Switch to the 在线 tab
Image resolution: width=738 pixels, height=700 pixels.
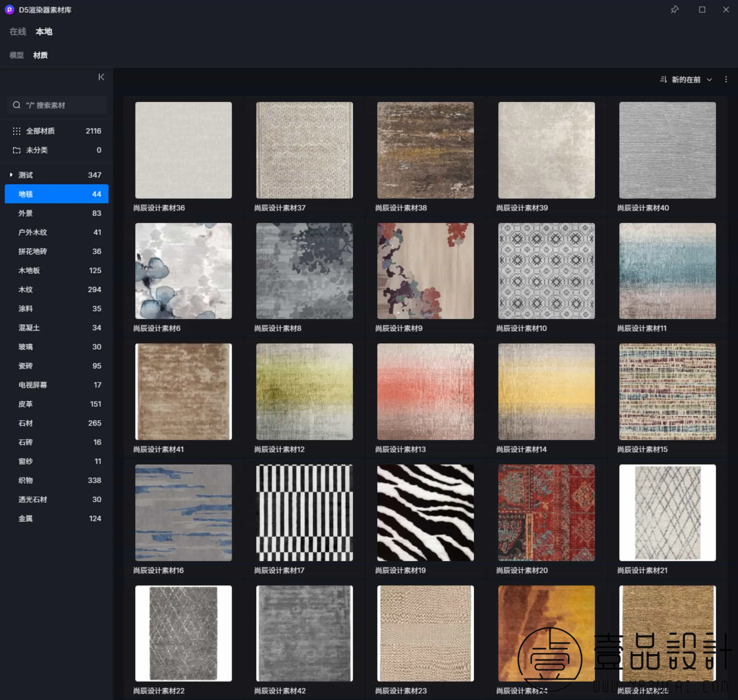click(x=17, y=32)
